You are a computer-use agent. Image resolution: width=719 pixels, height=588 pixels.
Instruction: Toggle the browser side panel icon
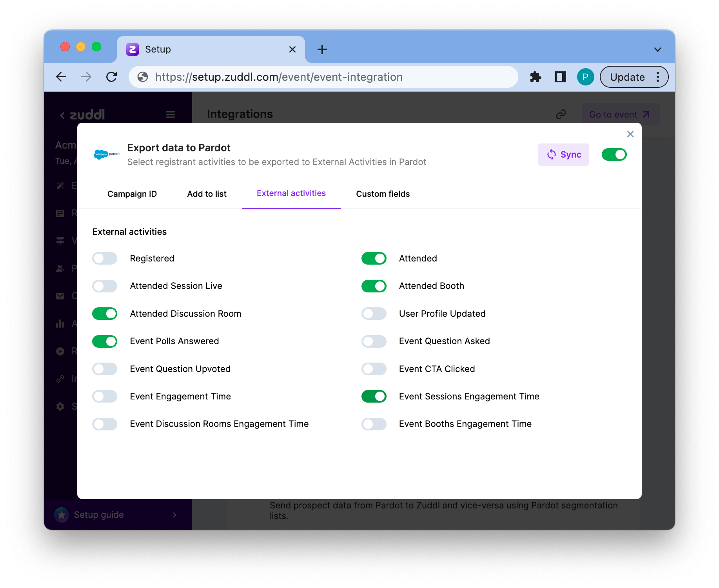click(560, 77)
